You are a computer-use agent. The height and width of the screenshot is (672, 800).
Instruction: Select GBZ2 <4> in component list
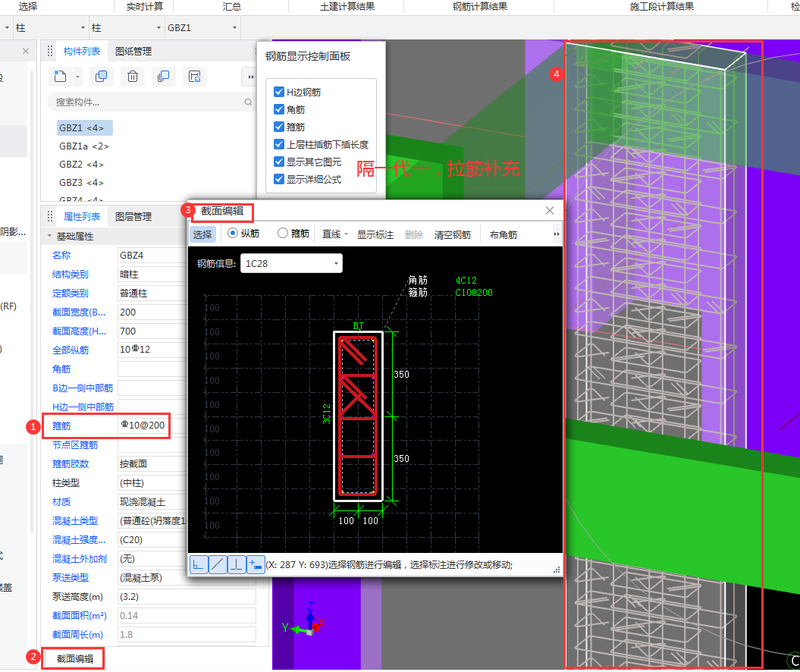tap(82, 165)
